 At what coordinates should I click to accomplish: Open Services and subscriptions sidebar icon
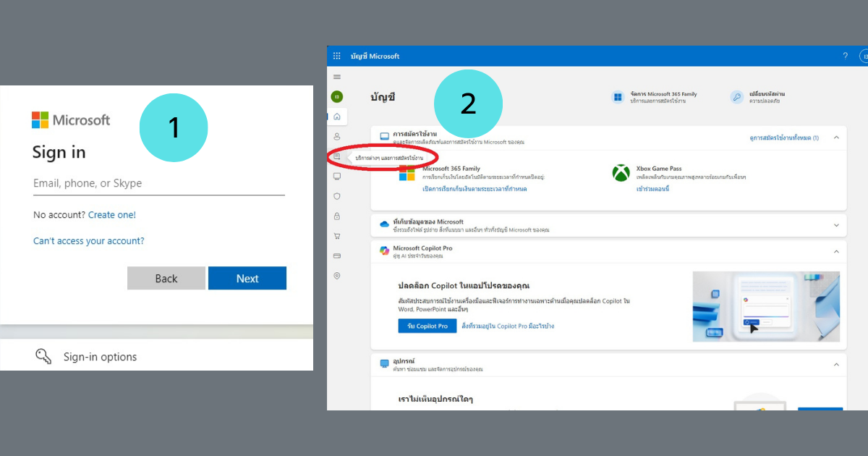[x=337, y=156]
